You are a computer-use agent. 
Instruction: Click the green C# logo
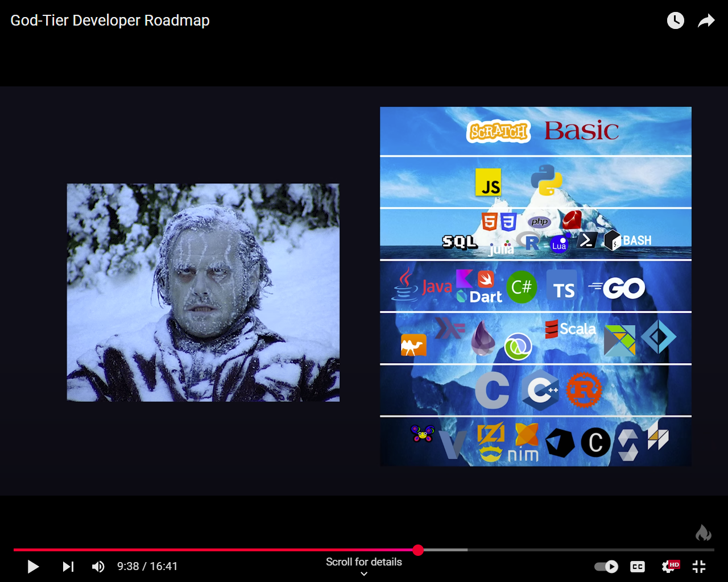click(522, 287)
